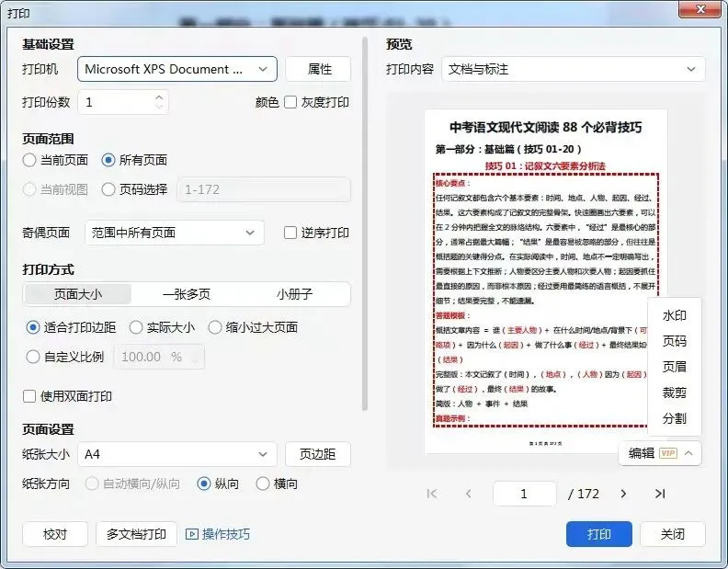Click the left panel vertical scrollbar
Screen dimensions: 728x569
click(x=365, y=223)
